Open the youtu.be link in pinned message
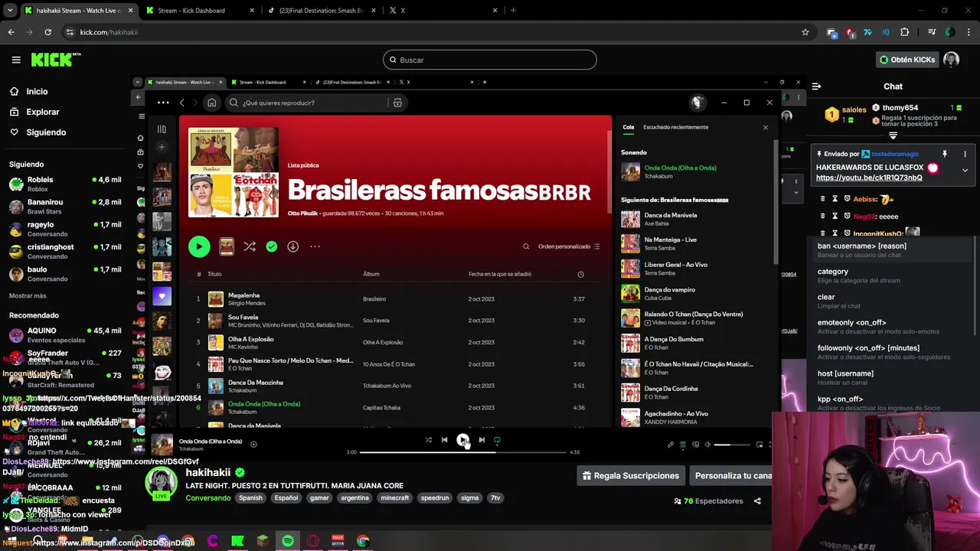 point(869,178)
